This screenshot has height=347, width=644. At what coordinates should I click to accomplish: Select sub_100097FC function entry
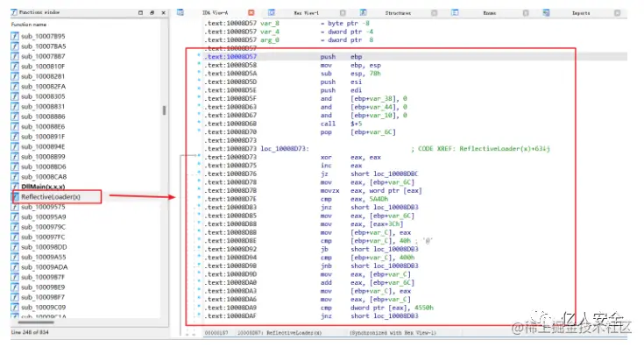[x=43, y=237]
